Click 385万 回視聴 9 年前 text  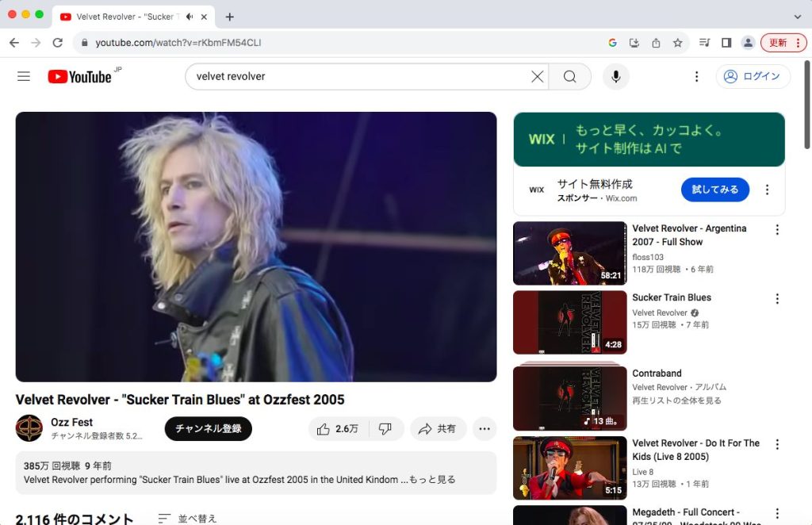click(x=67, y=466)
